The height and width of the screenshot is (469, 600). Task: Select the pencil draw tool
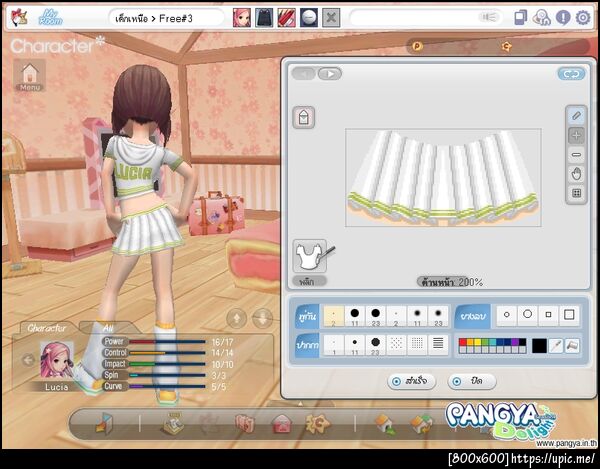click(x=576, y=116)
